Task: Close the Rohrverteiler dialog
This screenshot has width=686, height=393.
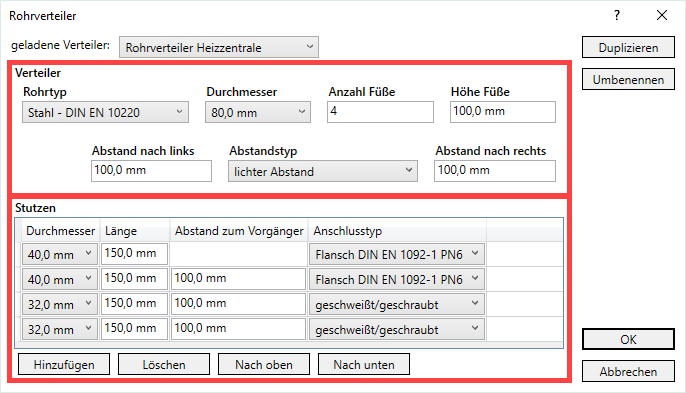Action: point(662,15)
